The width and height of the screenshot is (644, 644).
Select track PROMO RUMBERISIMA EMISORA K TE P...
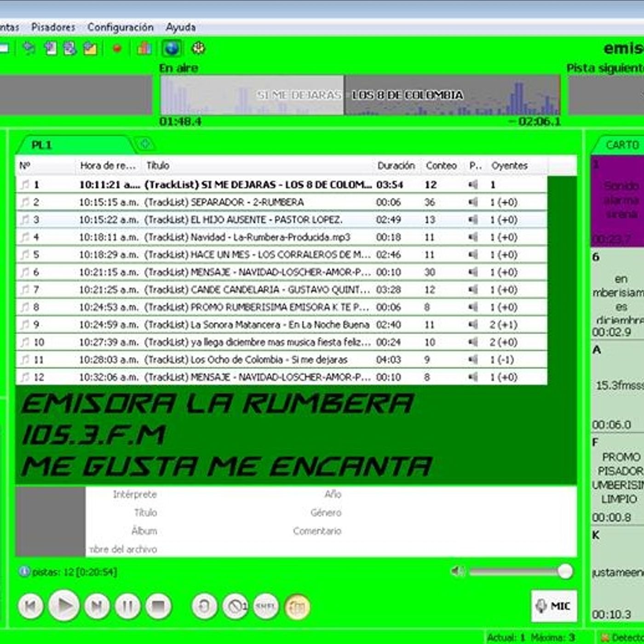click(282, 307)
